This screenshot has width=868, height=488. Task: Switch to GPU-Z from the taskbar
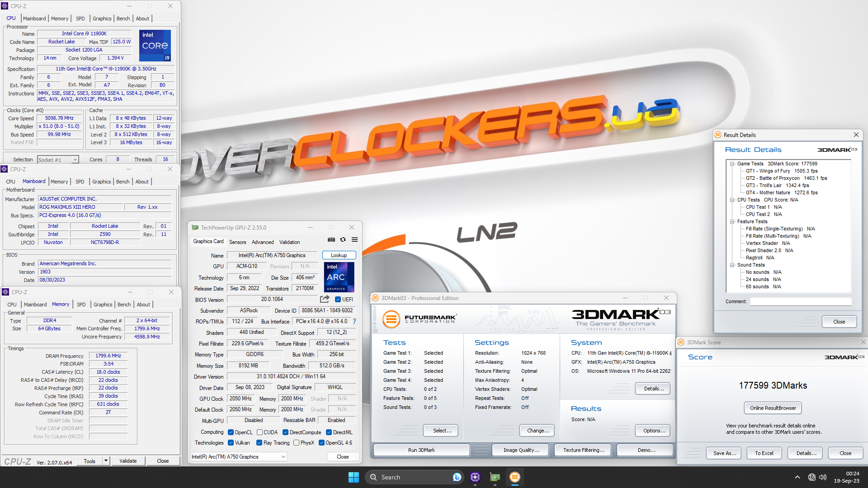tap(495, 477)
